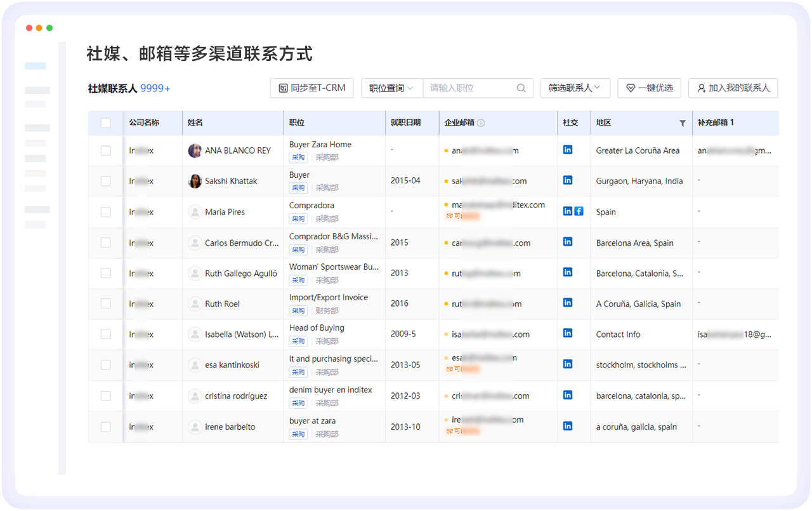Click the 一键优选 button
This screenshot has height=511, width=812.
[649, 88]
